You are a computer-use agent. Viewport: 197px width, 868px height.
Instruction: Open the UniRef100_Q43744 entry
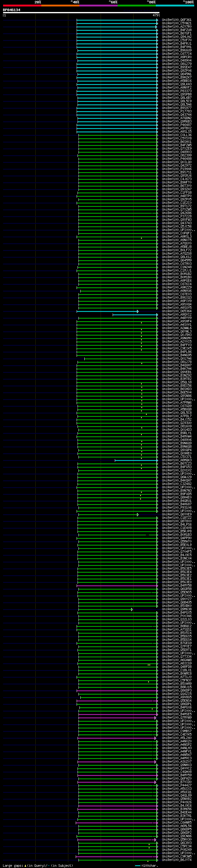tap(177, 115)
